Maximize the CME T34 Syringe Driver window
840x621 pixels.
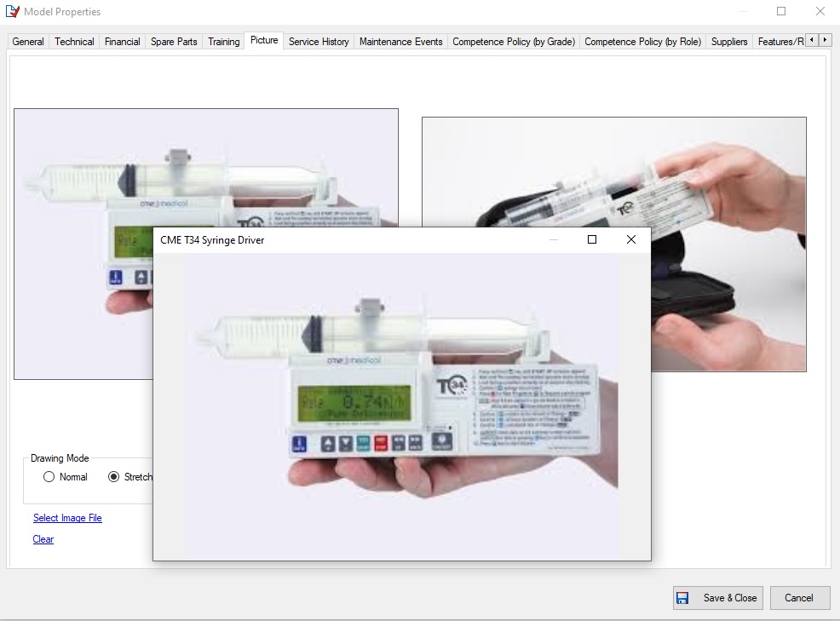[592, 239]
